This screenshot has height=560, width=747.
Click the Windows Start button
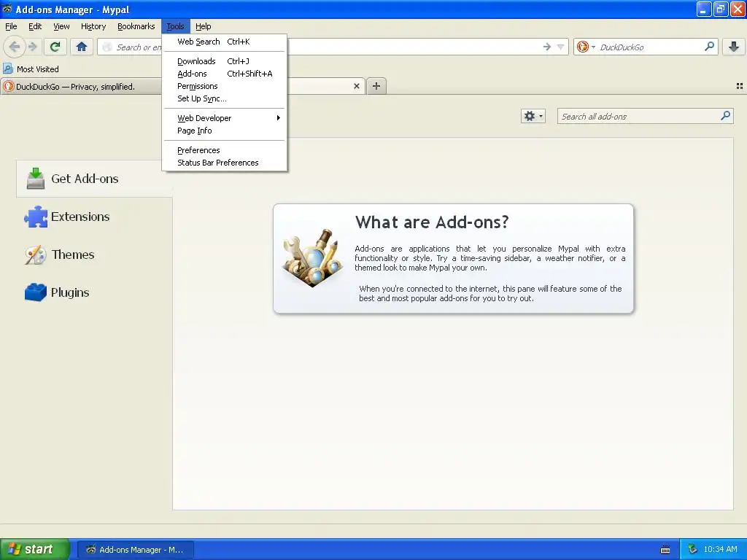point(35,549)
